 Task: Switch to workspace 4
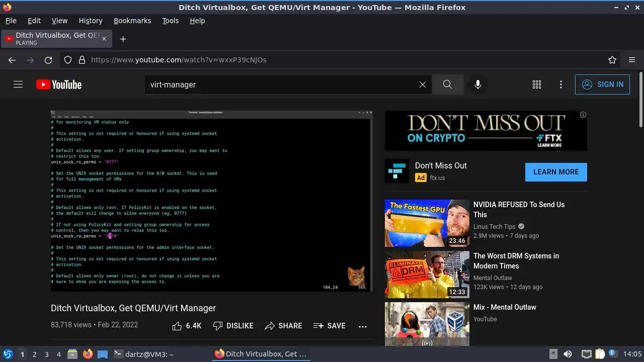(x=58, y=354)
